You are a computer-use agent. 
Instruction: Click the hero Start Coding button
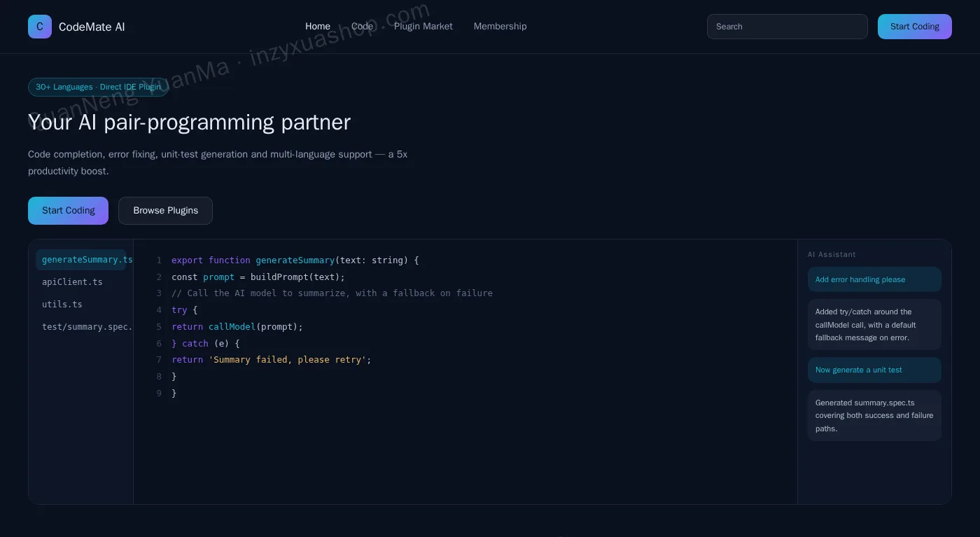click(x=68, y=211)
